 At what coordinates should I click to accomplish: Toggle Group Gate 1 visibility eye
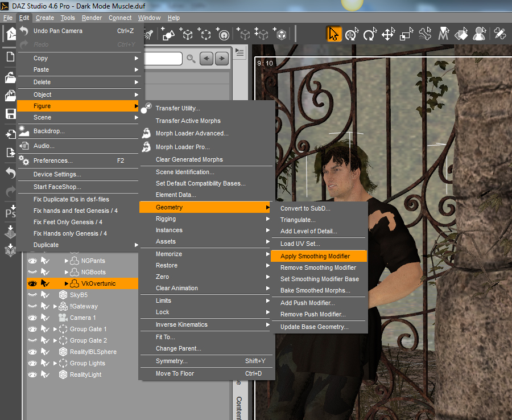coord(32,329)
